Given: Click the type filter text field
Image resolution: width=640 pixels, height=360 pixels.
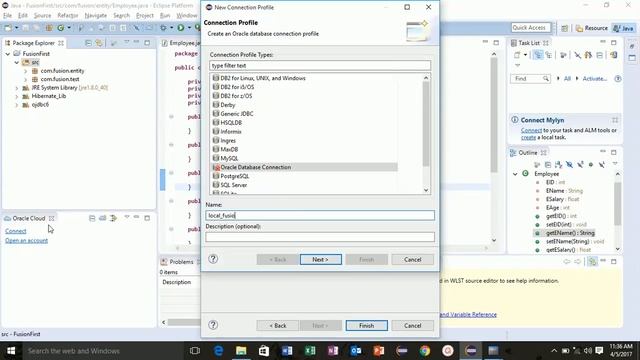Looking at the screenshot, I should [x=320, y=65].
